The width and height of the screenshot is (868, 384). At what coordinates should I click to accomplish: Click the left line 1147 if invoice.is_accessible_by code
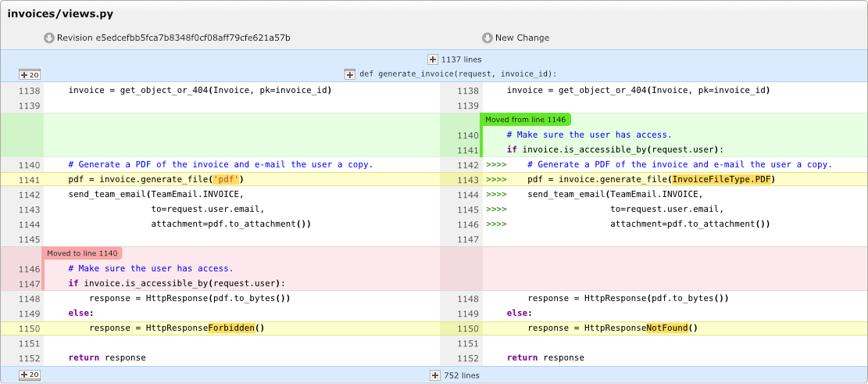pyautogui.click(x=177, y=284)
